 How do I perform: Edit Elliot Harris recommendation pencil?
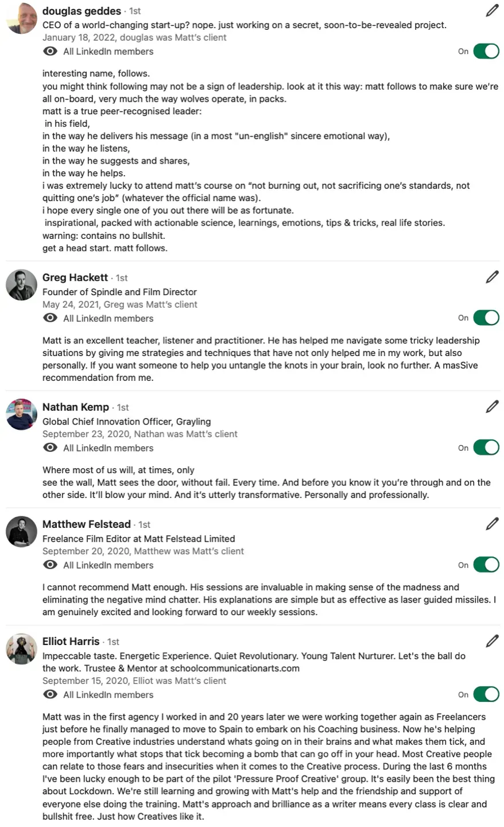pyautogui.click(x=492, y=641)
